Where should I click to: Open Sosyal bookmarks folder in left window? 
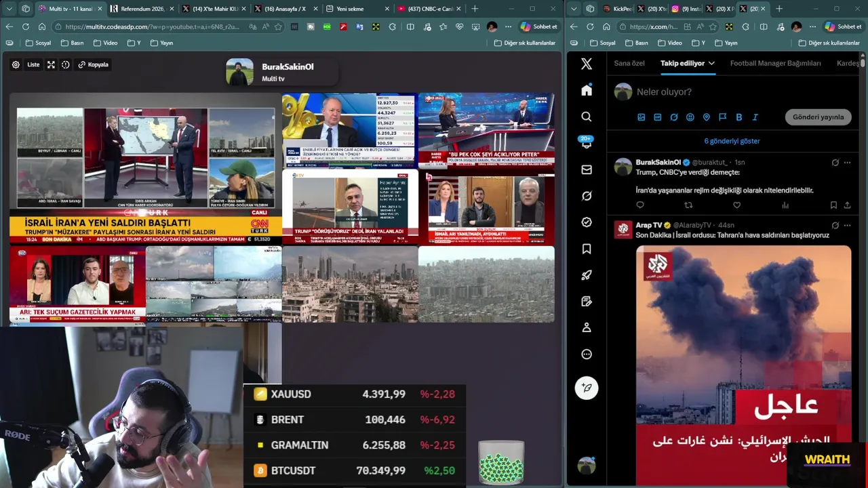pos(38,43)
